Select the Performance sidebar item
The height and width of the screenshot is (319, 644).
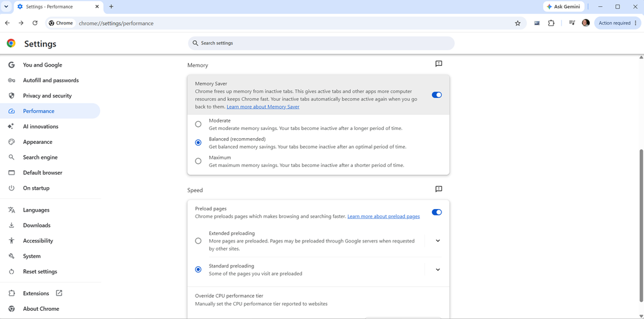(x=50, y=111)
